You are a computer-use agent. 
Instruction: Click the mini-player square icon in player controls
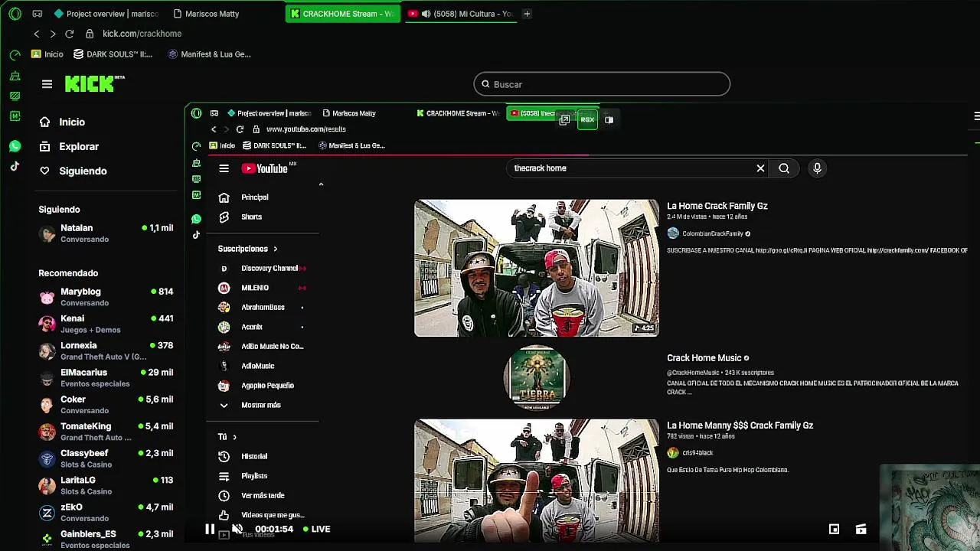coord(834,529)
